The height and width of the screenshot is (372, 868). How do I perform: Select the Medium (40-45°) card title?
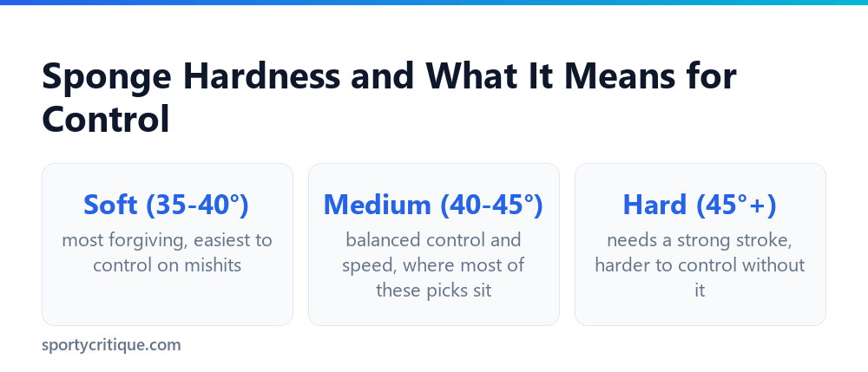tap(433, 205)
